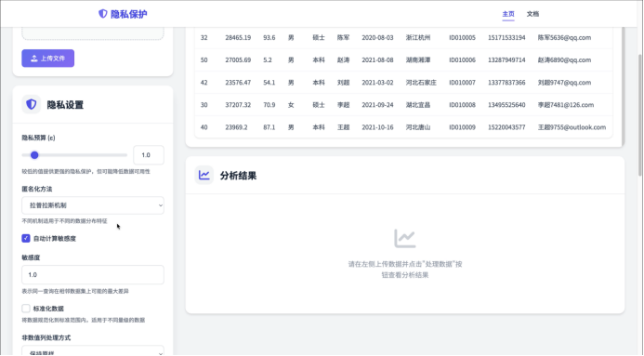
Task: Switch to the 主页 tab
Action: pyautogui.click(x=508, y=14)
